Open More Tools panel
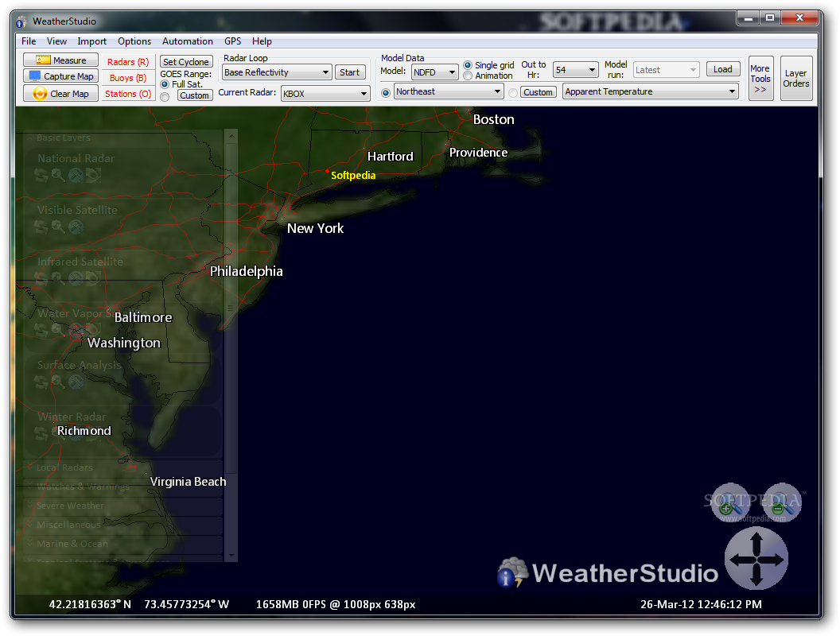The image size is (840, 636). (x=760, y=79)
